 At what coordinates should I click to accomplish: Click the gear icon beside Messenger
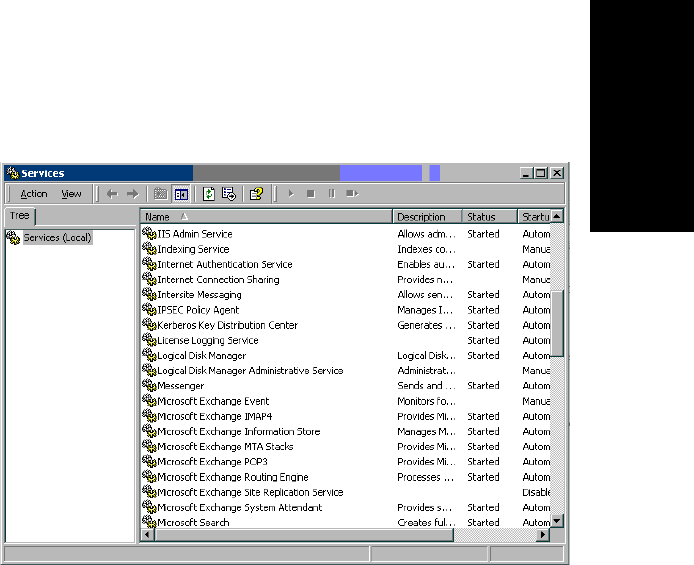tap(149, 385)
